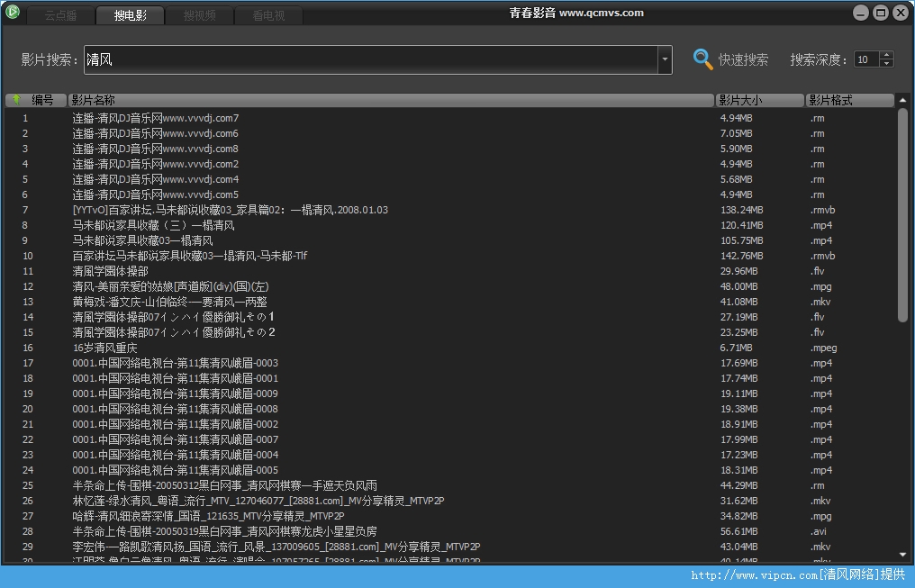Click the search depth value field

point(866,59)
